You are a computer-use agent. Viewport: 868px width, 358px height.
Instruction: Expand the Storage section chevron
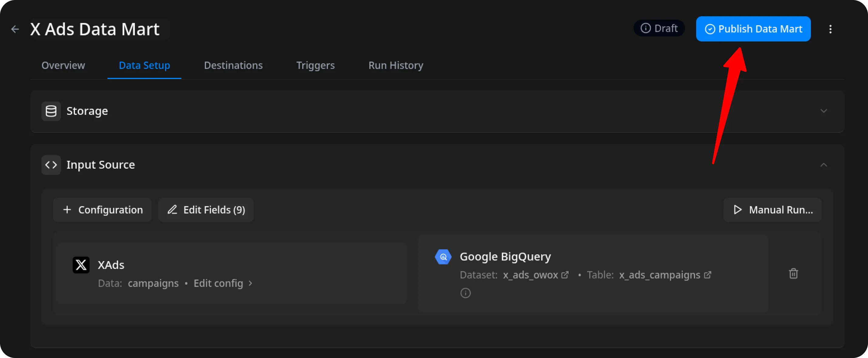pos(824,111)
